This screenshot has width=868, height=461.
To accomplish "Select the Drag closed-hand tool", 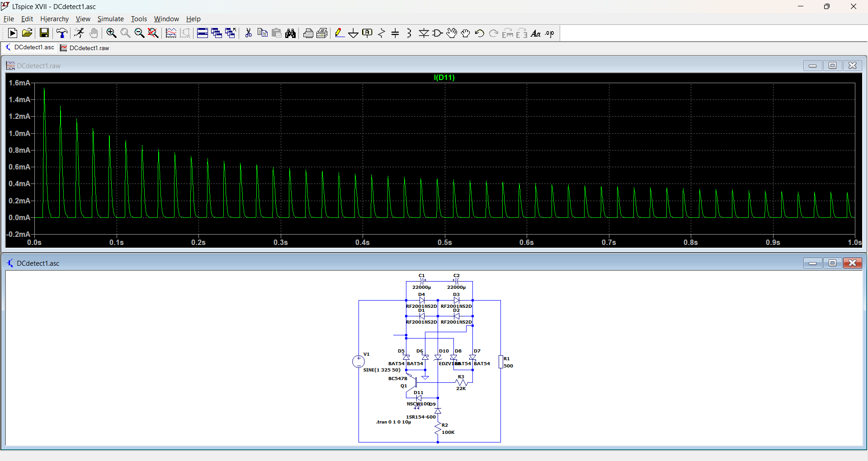I will click(x=466, y=33).
